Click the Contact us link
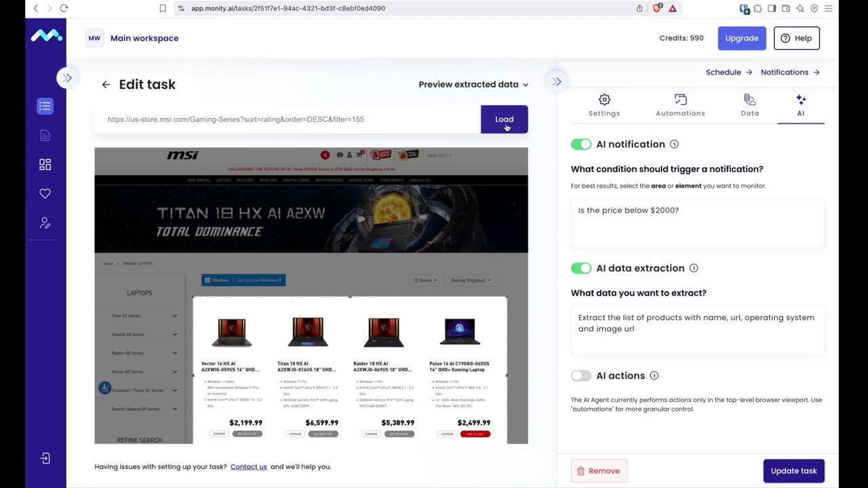868x488 pixels. coord(248,466)
